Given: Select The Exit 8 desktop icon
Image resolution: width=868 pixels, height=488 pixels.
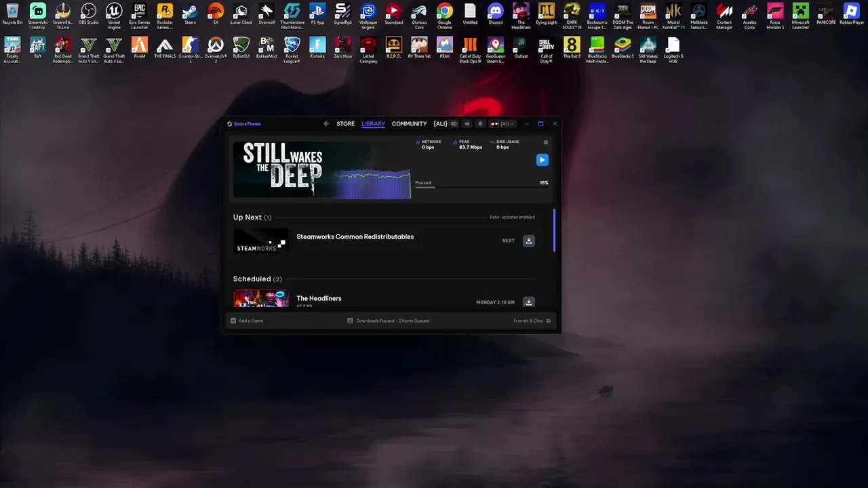Looking at the screenshot, I should (x=572, y=47).
